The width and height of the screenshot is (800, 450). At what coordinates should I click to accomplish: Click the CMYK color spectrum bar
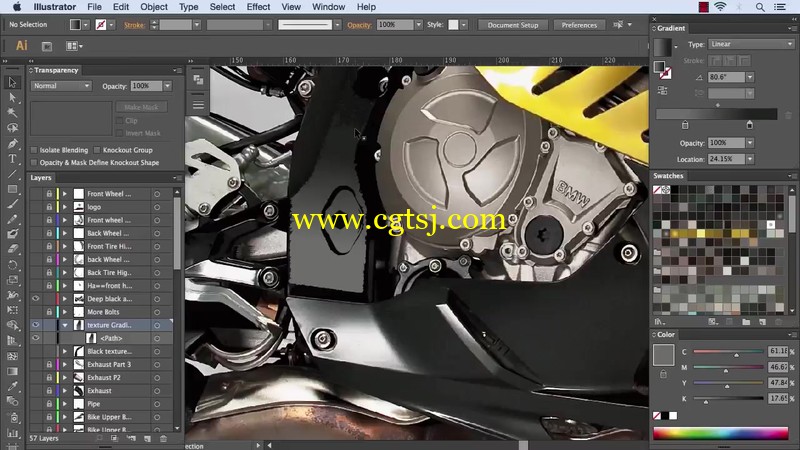(720, 434)
